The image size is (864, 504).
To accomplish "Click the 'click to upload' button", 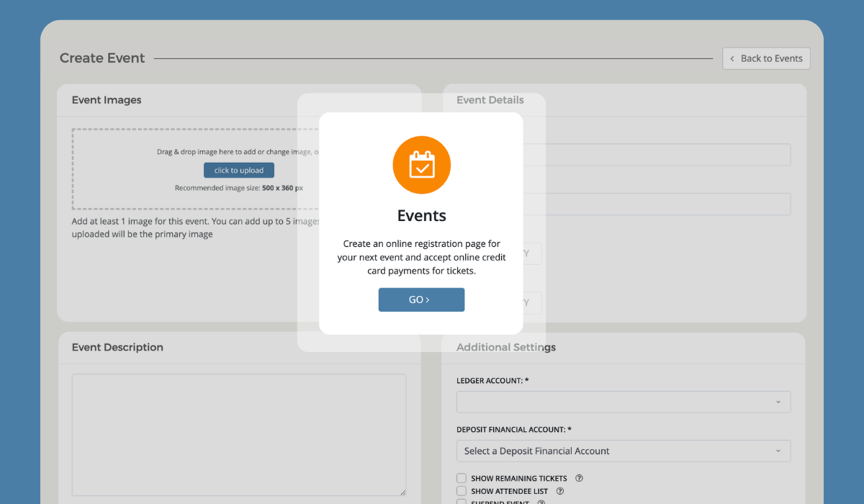I will click(239, 170).
